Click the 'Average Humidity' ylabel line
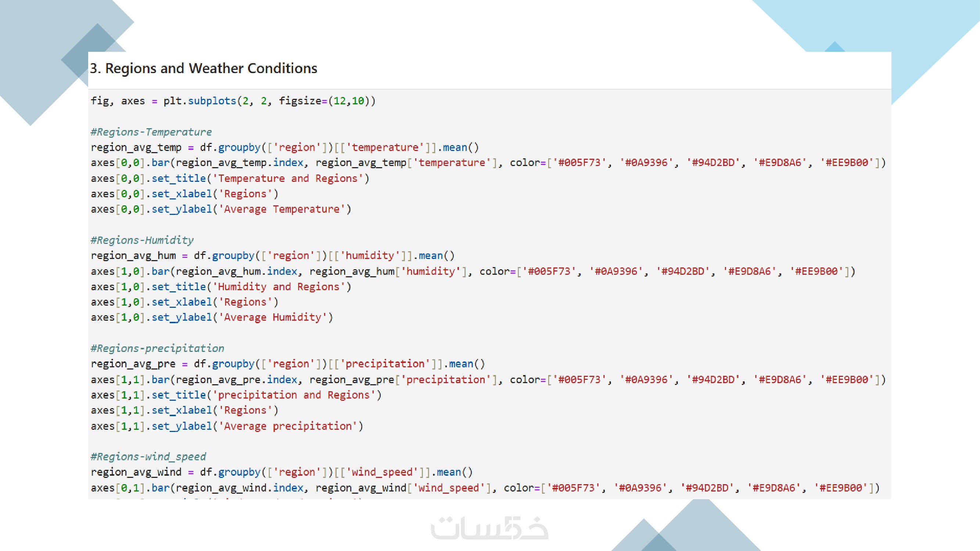980x551 pixels. (212, 317)
